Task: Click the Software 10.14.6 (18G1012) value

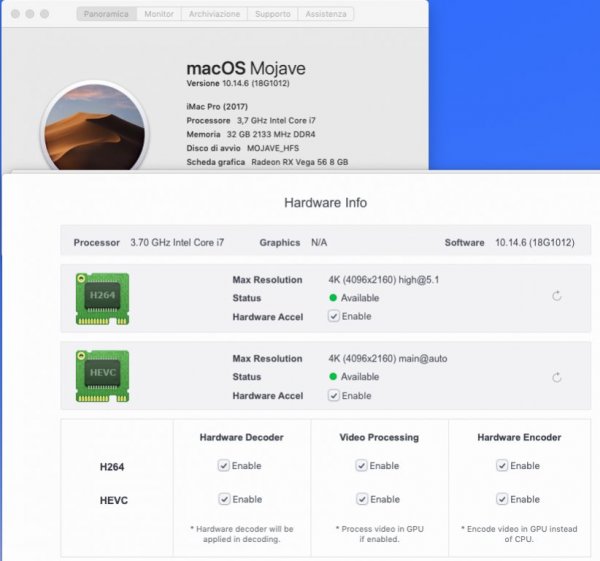Action: point(535,243)
